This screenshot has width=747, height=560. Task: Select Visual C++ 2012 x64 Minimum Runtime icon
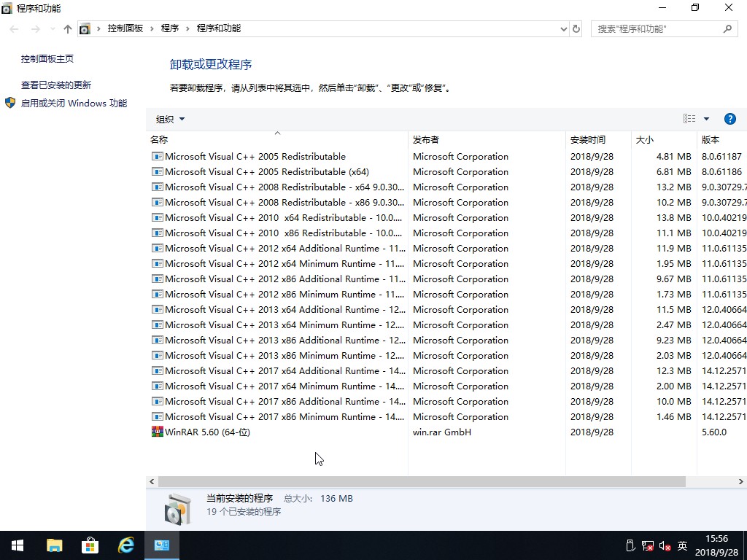tap(158, 263)
